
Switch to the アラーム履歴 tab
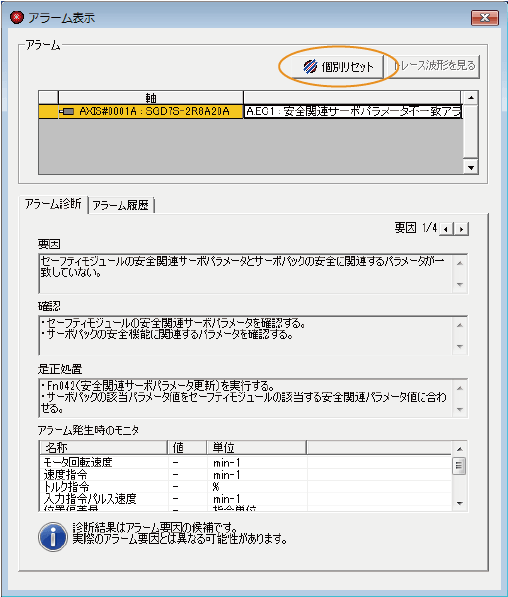121,206
